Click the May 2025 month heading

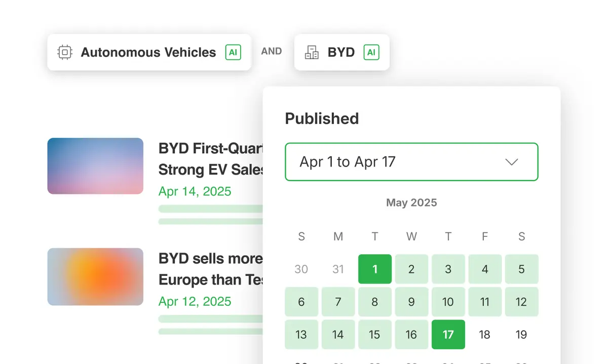tap(411, 203)
